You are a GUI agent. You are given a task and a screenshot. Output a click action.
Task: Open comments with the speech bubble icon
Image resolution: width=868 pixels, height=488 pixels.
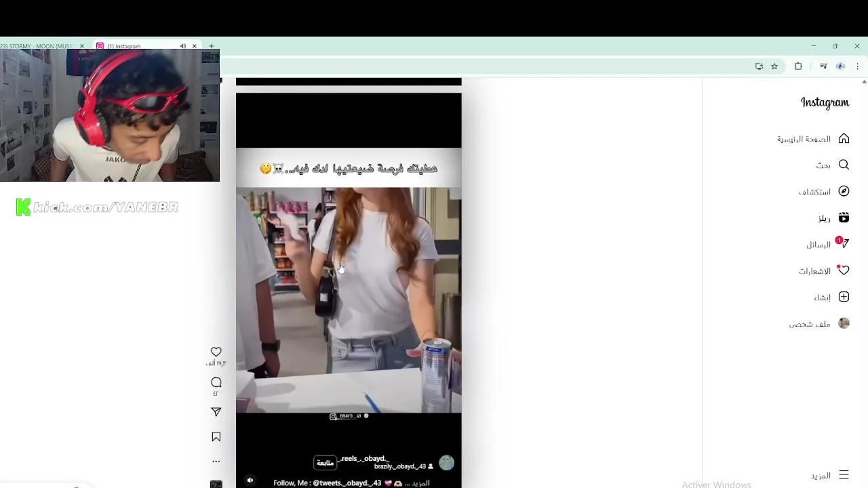tap(216, 382)
